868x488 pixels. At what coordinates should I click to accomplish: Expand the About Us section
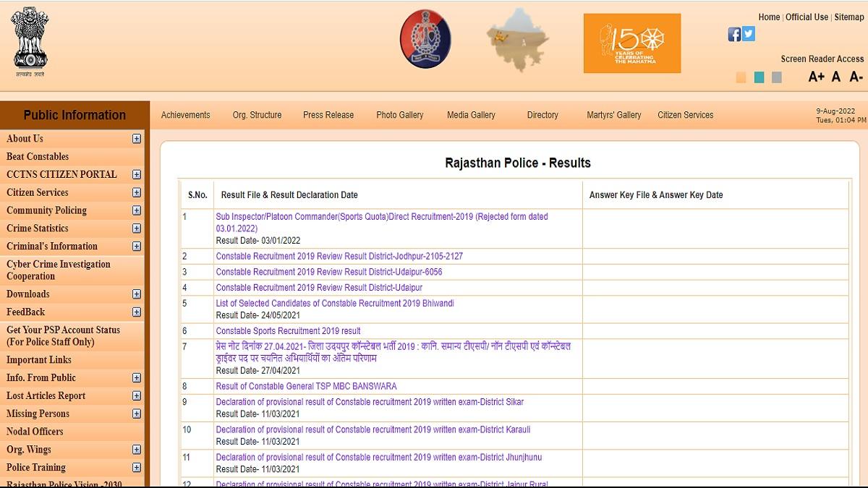tap(136, 138)
